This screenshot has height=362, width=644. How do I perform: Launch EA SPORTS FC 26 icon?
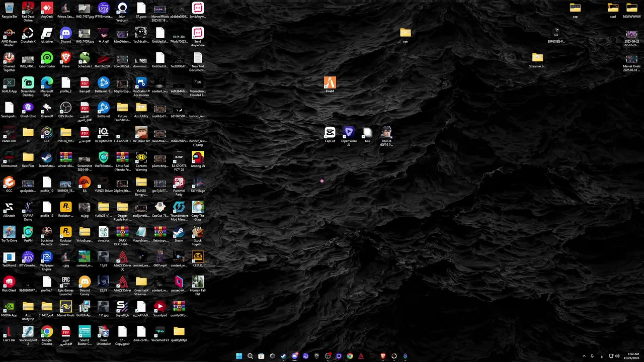pos(179,162)
